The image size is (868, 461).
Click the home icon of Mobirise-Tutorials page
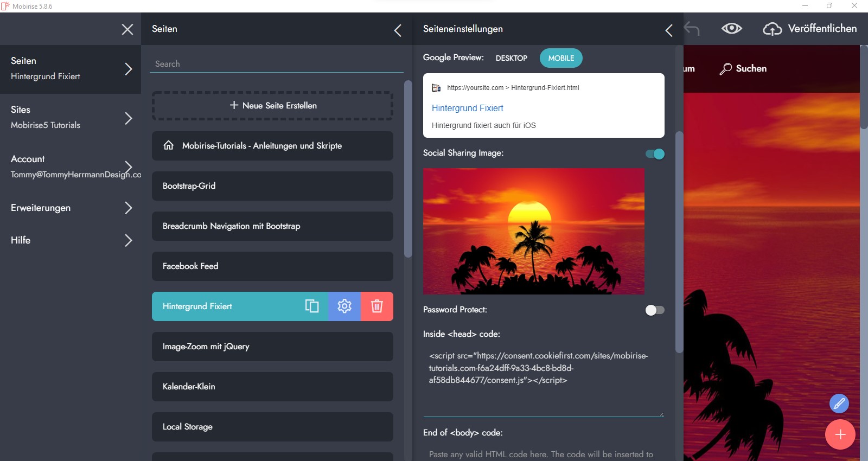point(169,145)
